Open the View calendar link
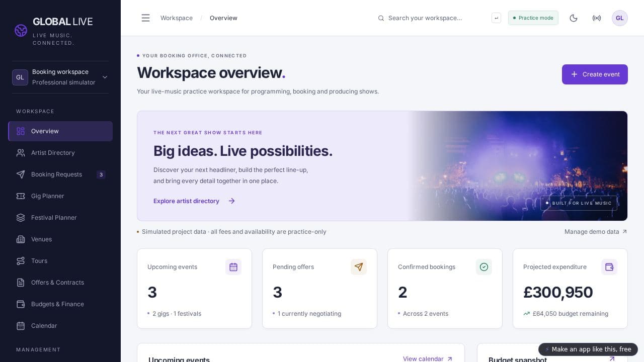 tap(428, 358)
